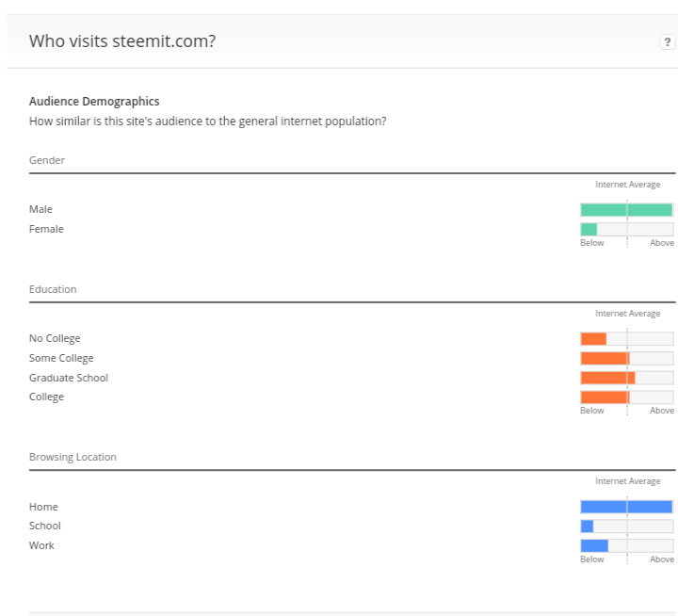Screen dimensions: 678x616
Task: Select 'Below' label under Gender chart
Action: [x=592, y=243]
